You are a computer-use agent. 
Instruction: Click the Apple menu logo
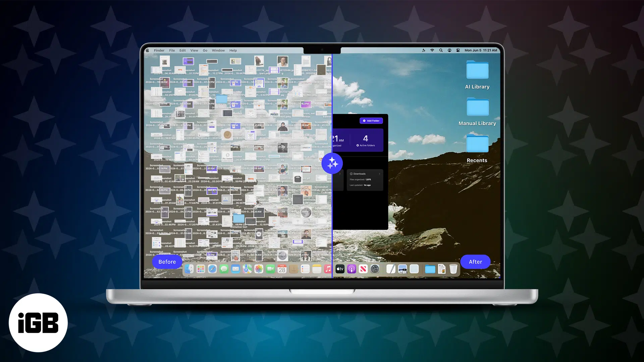point(147,51)
